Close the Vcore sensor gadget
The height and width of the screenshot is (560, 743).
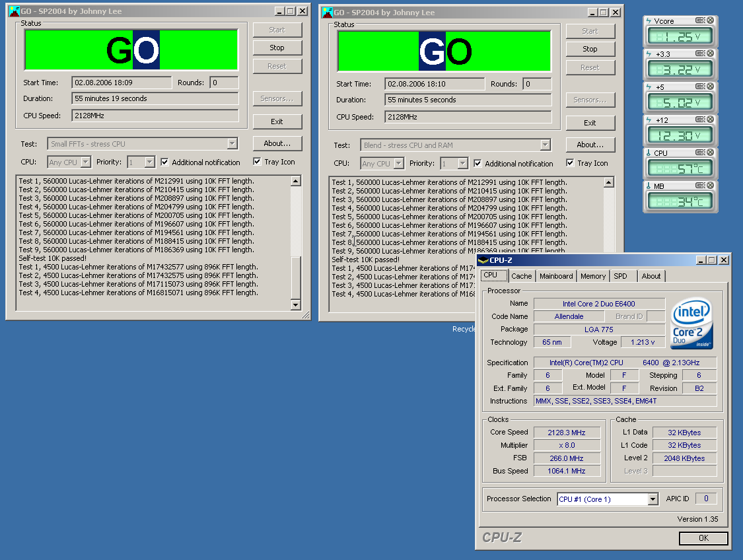point(710,20)
